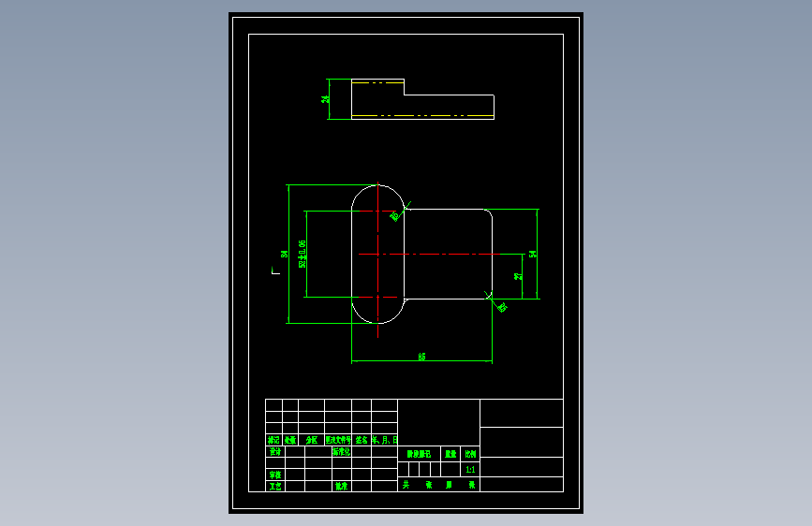
Task: Click the 标准化 cell in title block
Action: point(341,451)
